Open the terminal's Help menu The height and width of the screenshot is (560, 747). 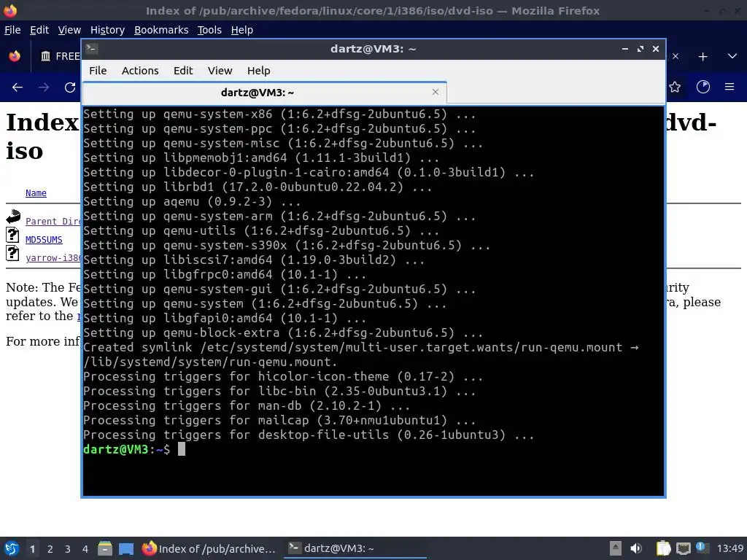coord(259,71)
